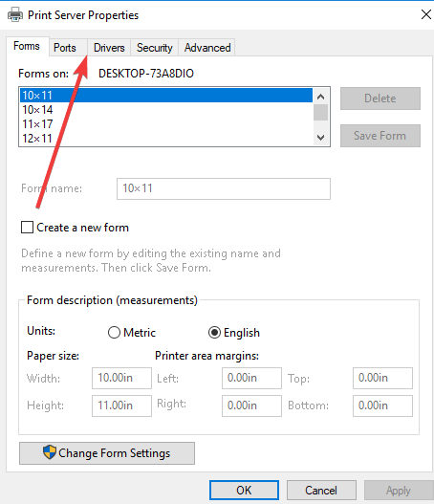The width and height of the screenshot is (434, 504).
Task: Click the Change Form Settings button
Action: (107, 453)
